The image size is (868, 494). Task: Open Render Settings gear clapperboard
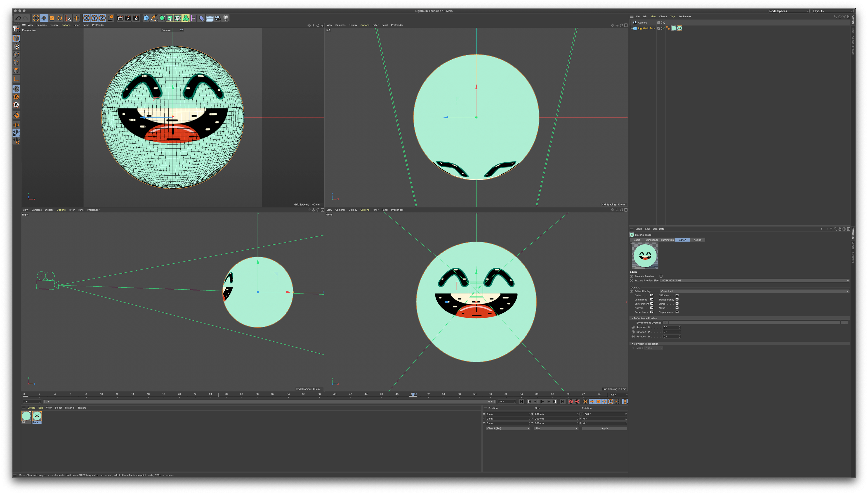136,18
